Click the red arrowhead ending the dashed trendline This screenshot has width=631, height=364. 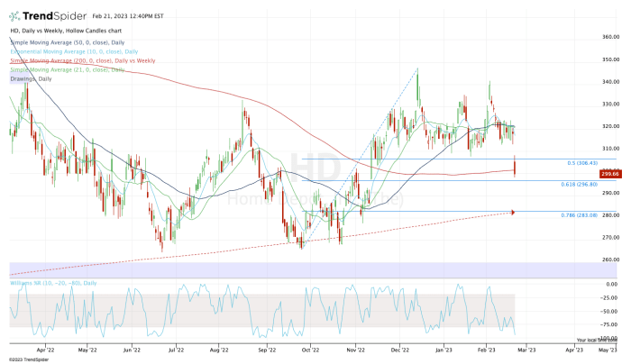513,213
